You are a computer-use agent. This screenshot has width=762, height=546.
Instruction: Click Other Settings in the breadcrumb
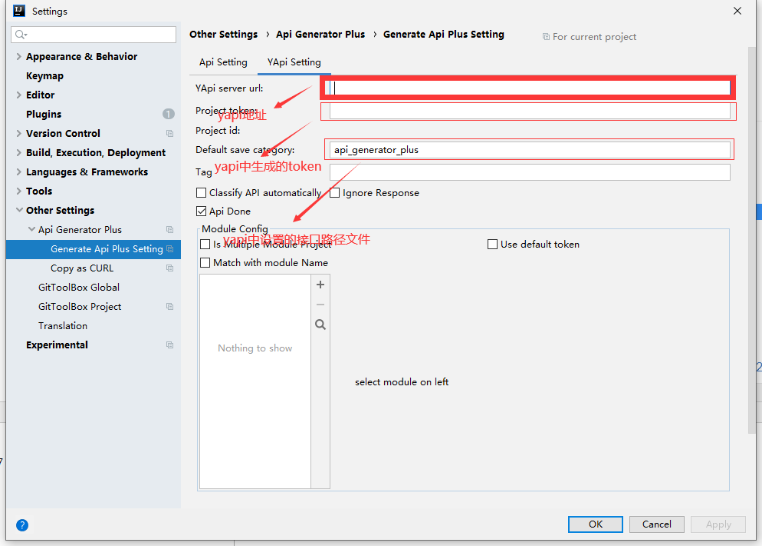224,34
